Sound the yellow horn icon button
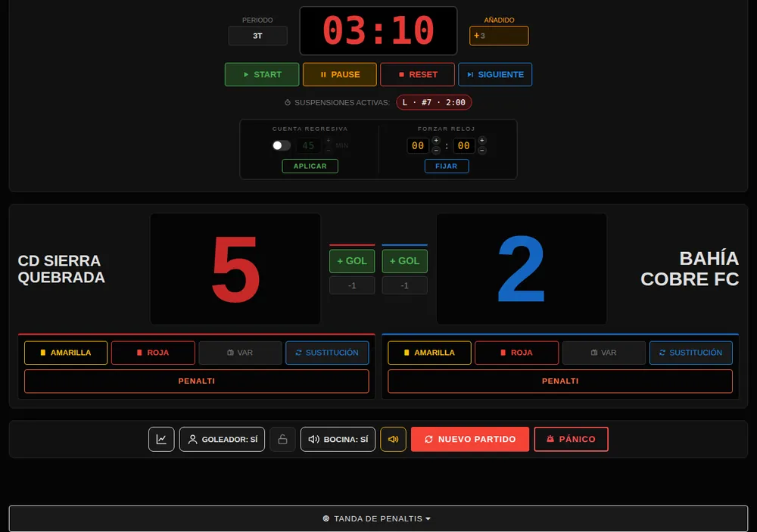The height and width of the screenshot is (532, 757). [393, 440]
